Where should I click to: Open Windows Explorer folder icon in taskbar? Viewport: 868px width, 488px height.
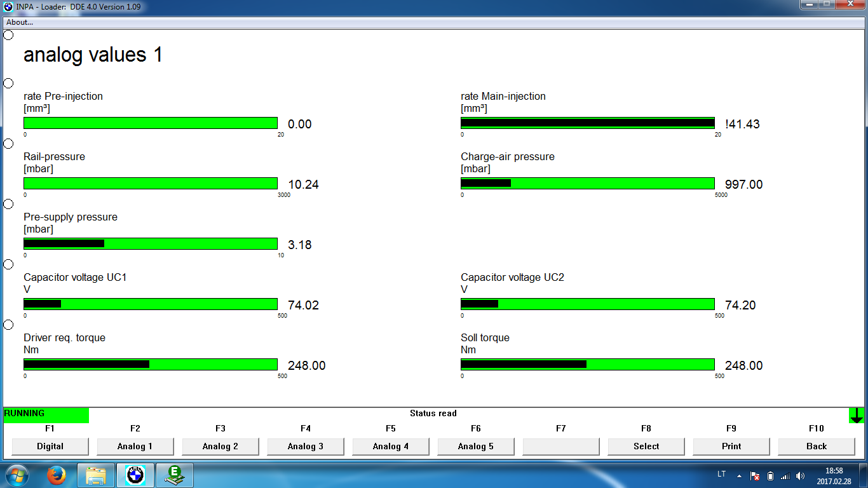click(96, 475)
